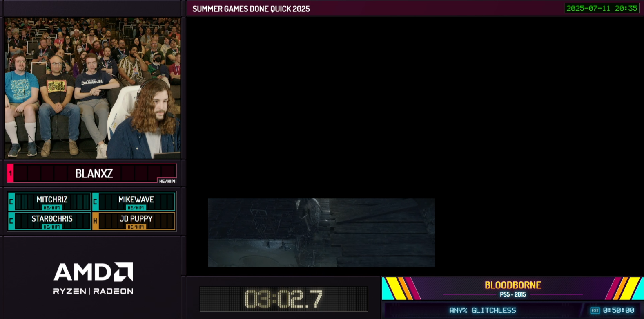Click the run timer showing 03:02.7

(283, 299)
